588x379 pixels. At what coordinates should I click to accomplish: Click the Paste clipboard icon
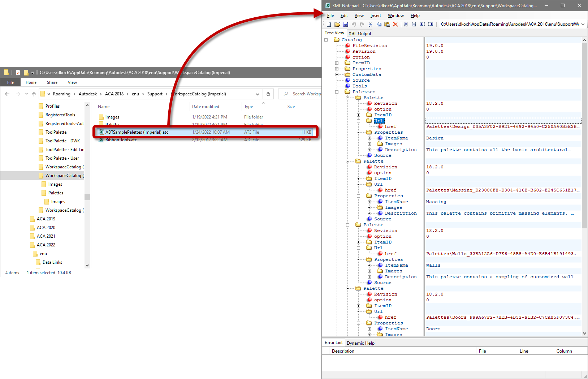coord(387,24)
